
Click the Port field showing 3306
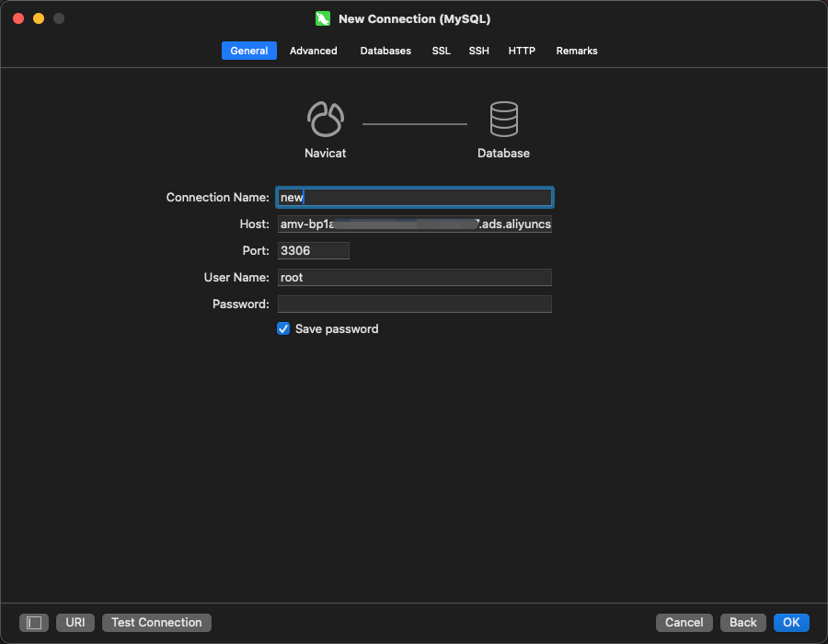point(313,251)
